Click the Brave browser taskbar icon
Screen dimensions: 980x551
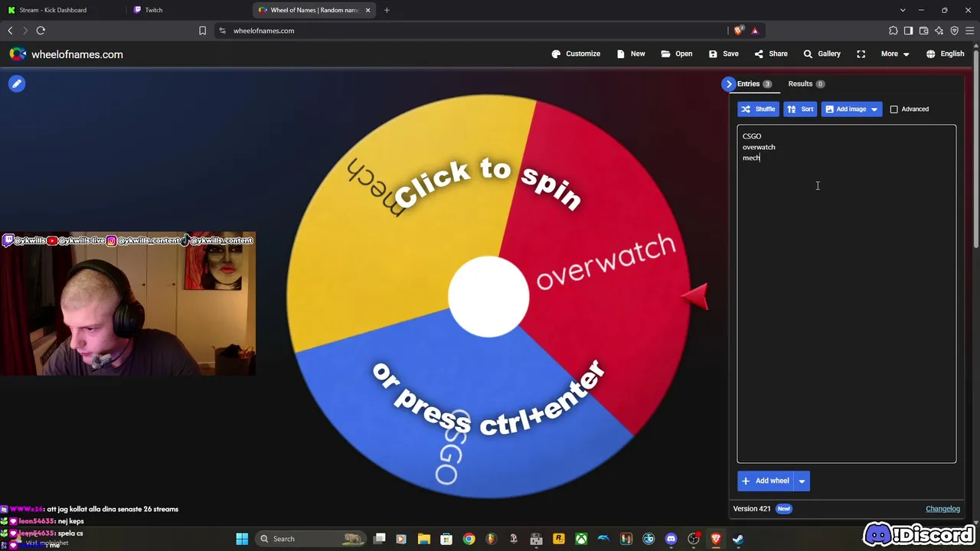click(716, 539)
